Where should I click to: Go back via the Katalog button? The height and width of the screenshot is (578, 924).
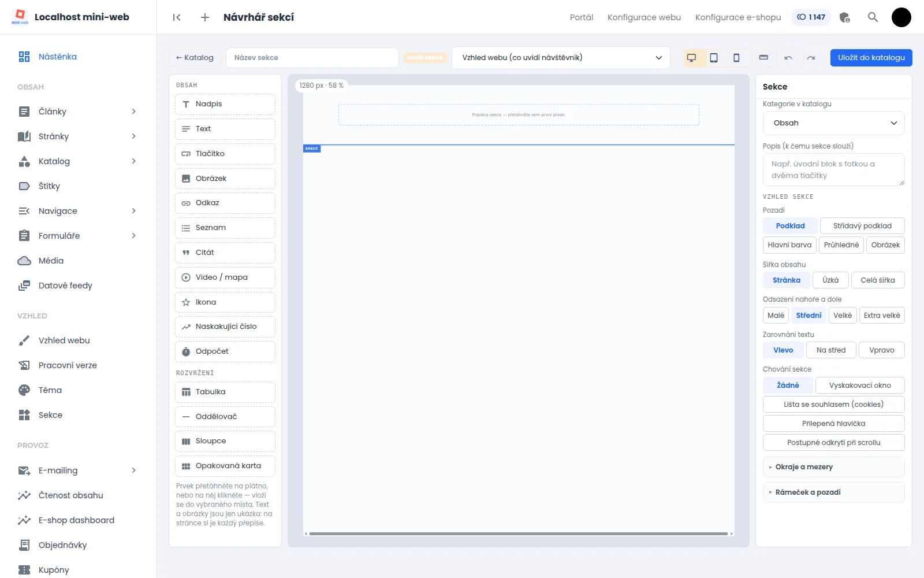[195, 58]
